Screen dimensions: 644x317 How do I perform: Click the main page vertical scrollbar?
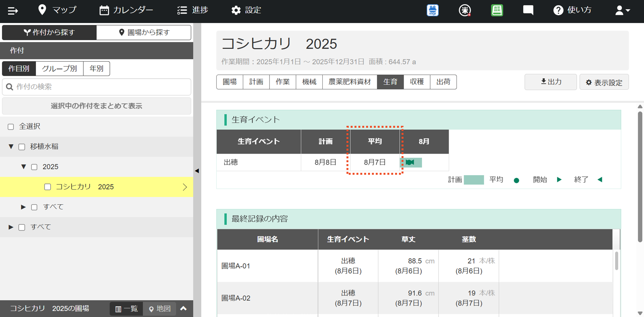640,176
